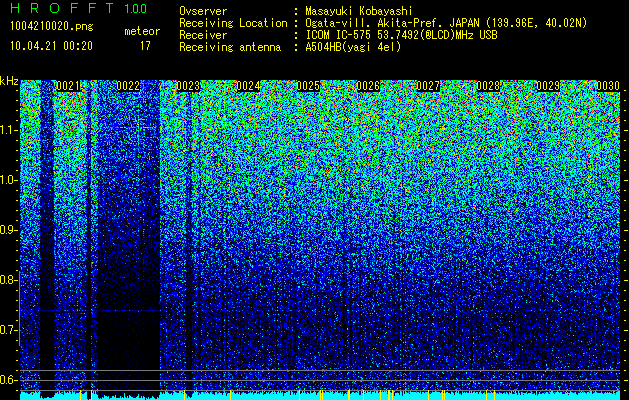Viewport: 629px width, 400px height.
Task: Click the "Ovserver" field label
Action: (203, 11)
